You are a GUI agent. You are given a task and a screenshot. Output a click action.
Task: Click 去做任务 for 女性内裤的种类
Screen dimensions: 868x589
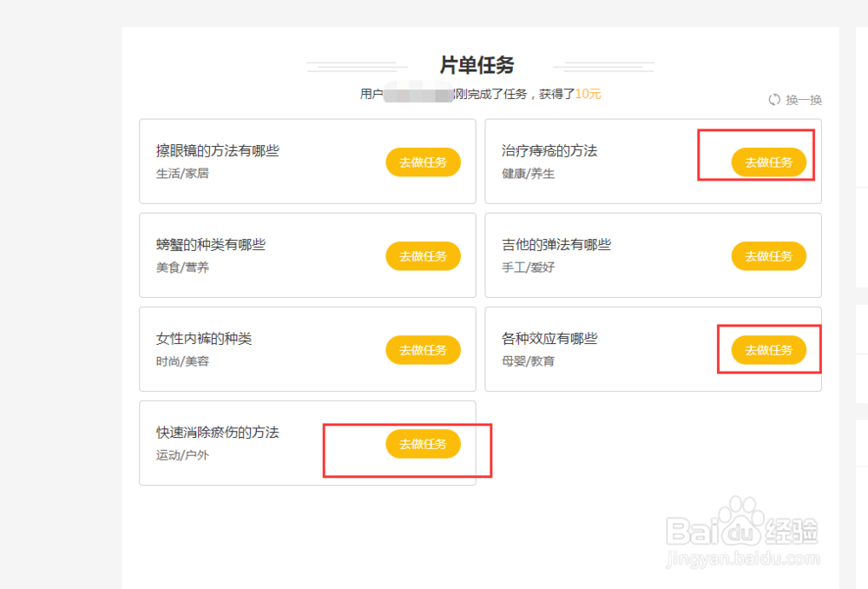[x=423, y=350]
